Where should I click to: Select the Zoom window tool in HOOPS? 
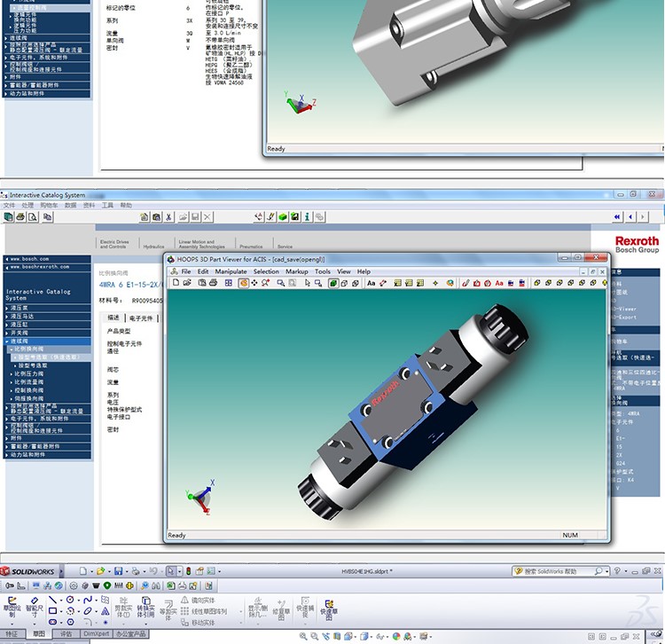click(x=280, y=283)
